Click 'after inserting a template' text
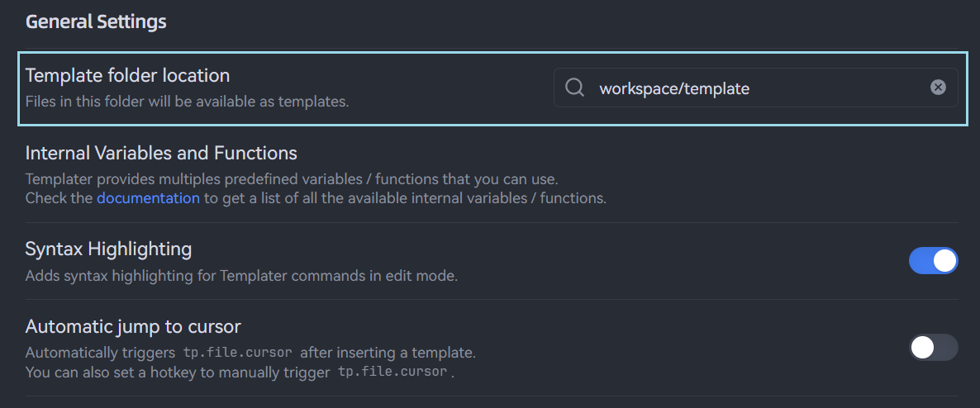The width and height of the screenshot is (980, 408). point(388,353)
